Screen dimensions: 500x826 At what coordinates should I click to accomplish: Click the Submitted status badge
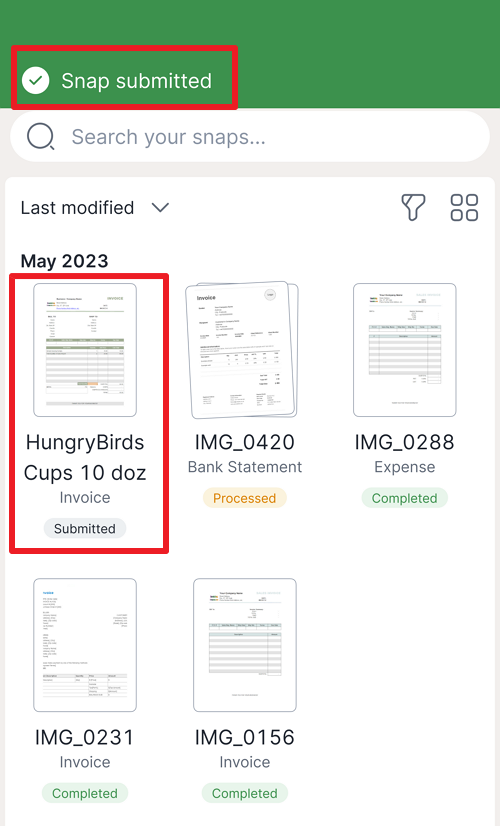[x=85, y=528]
